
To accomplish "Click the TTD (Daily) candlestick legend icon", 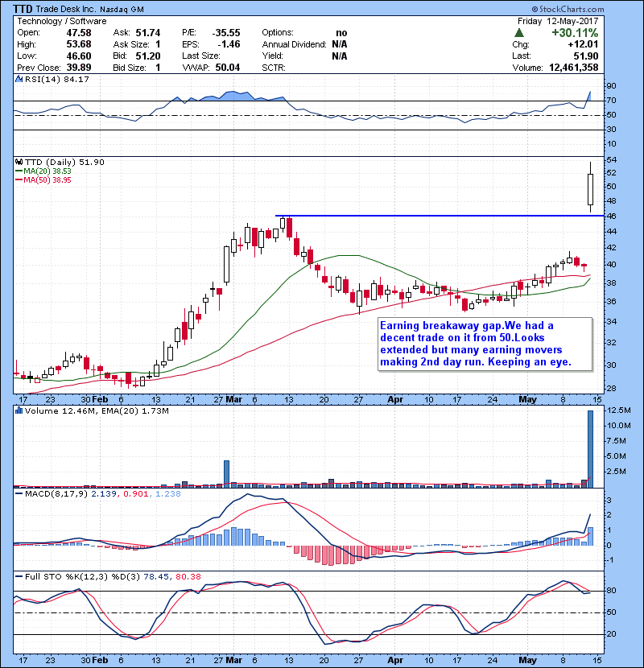I will tap(18, 162).
